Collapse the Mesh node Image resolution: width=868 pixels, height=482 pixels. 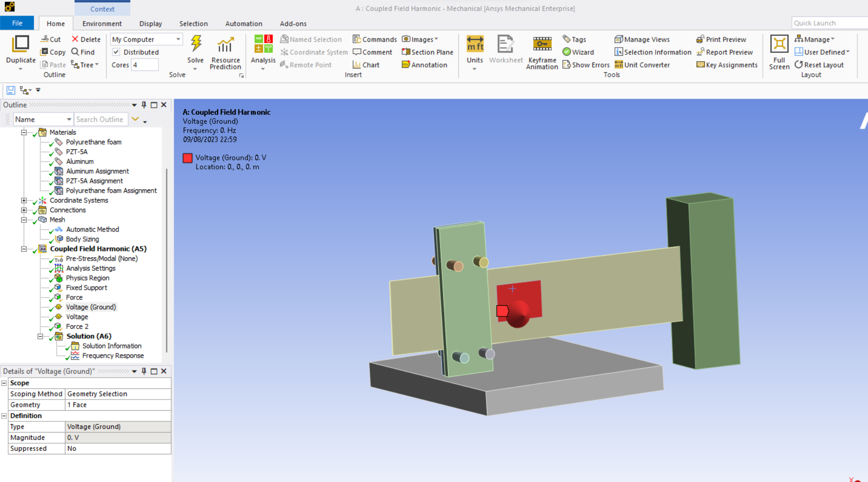tap(24, 219)
